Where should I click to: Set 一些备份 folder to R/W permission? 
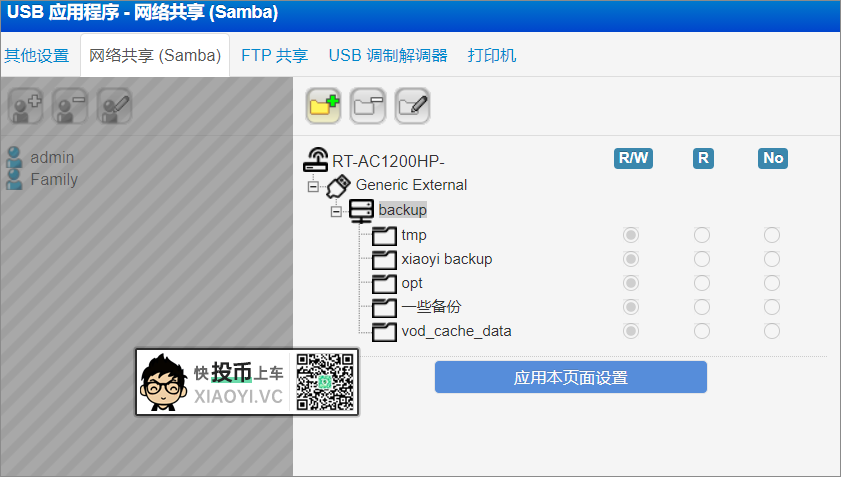631,307
